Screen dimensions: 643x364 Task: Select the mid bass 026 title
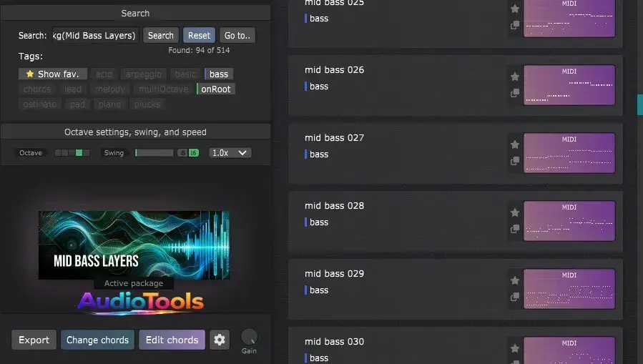click(x=334, y=70)
